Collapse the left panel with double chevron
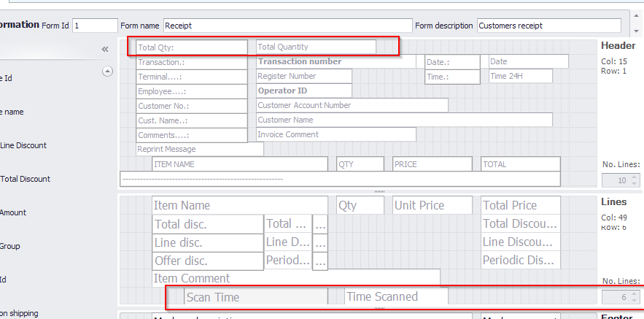This screenshot has width=644, height=319. pyautogui.click(x=105, y=49)
